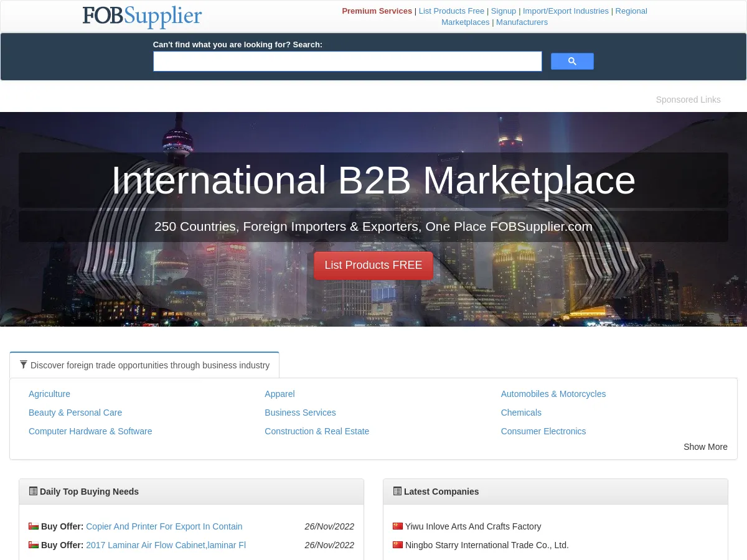Click the list icon beside Daily Top Buying Needs

34,491
